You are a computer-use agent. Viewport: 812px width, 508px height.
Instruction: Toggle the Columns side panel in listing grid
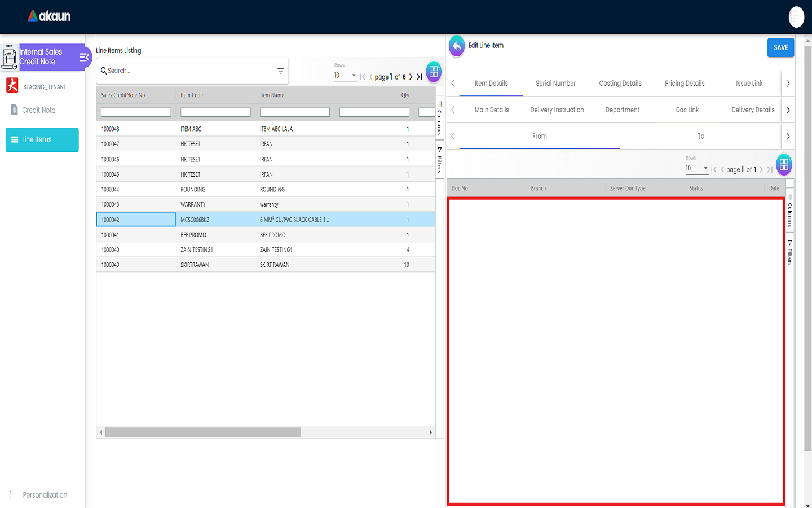pyautogui.click(x=439, y=117)
